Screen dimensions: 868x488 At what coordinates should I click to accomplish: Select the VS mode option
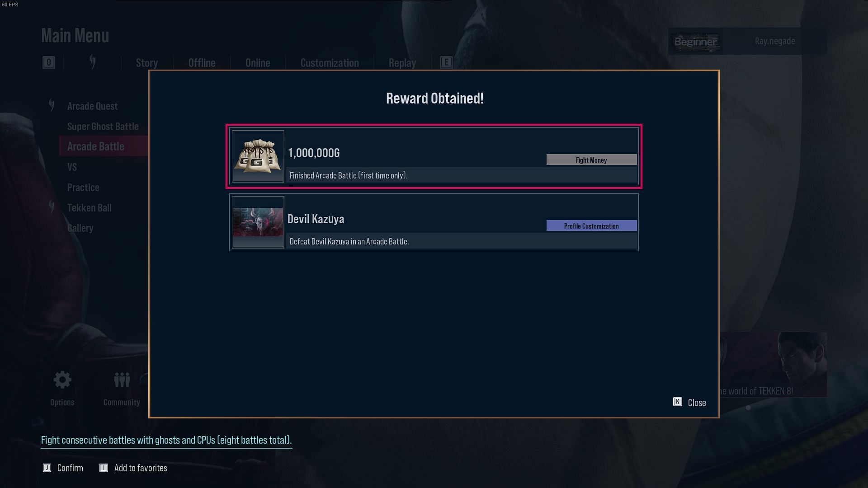coord(71,166)
